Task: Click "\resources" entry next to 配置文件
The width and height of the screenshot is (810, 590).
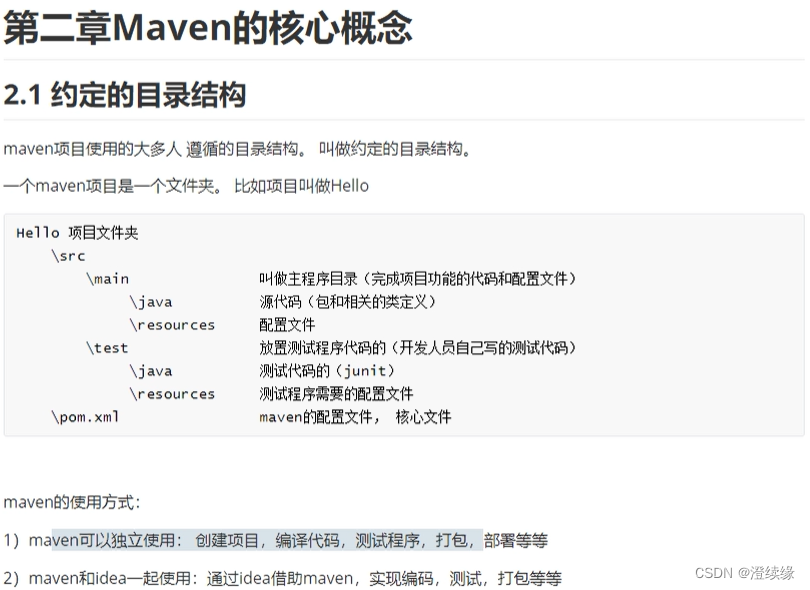Action: pos(172,325)
